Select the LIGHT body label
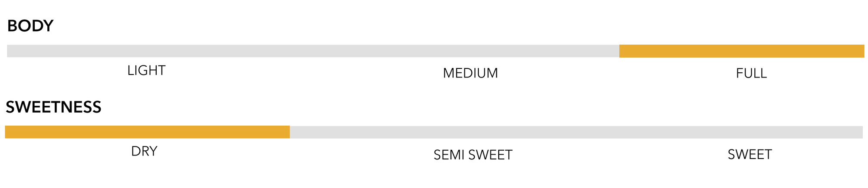The image size is (868, 188). [146, 71]
